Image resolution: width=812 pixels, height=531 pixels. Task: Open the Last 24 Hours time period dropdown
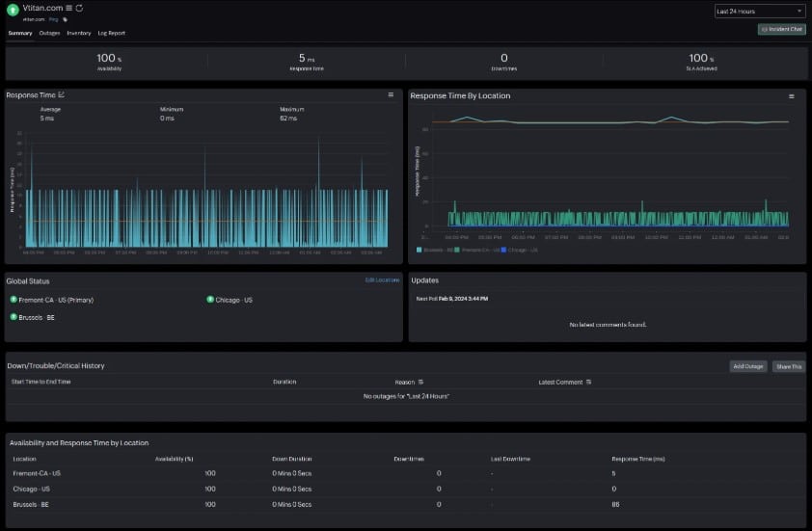click(760, 11)
